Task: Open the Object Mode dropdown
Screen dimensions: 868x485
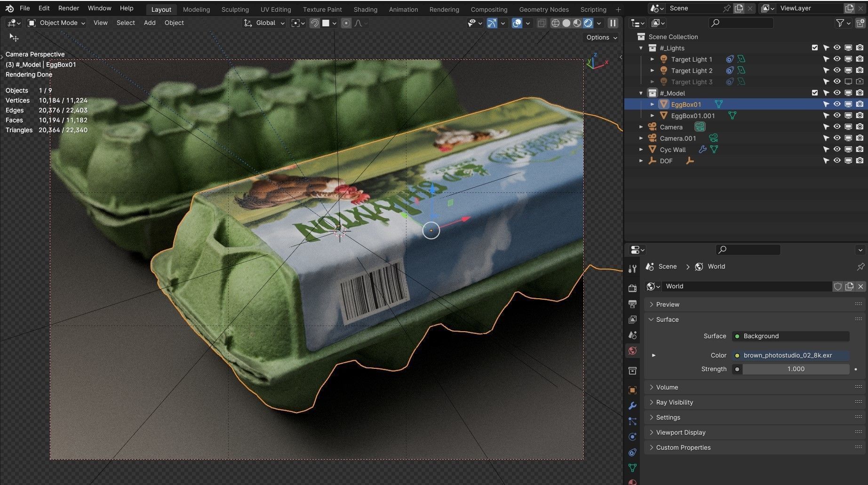Action: point(56,23)
